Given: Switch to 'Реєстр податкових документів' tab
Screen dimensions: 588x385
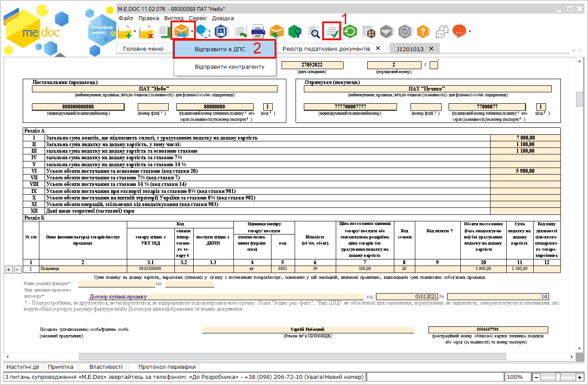Looking at the screenshot, I should click(x=326, y=49).
